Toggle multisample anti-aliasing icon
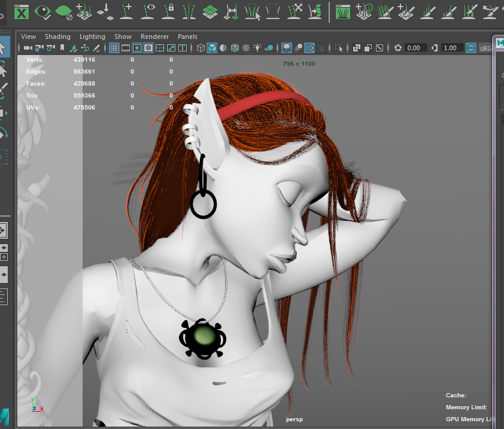 (x=309, y=48)
